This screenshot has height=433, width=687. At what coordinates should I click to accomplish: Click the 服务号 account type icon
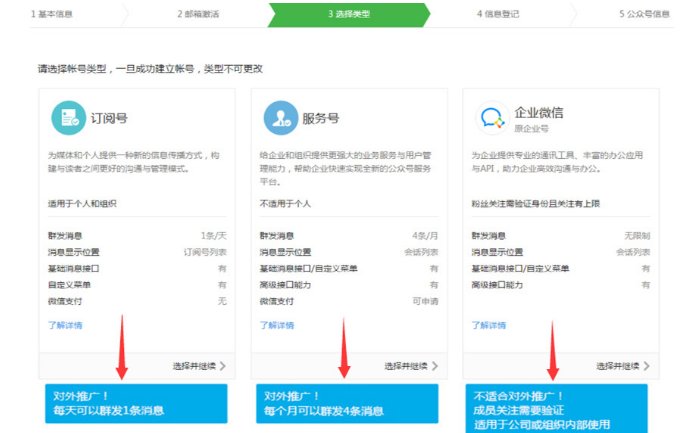281,118
